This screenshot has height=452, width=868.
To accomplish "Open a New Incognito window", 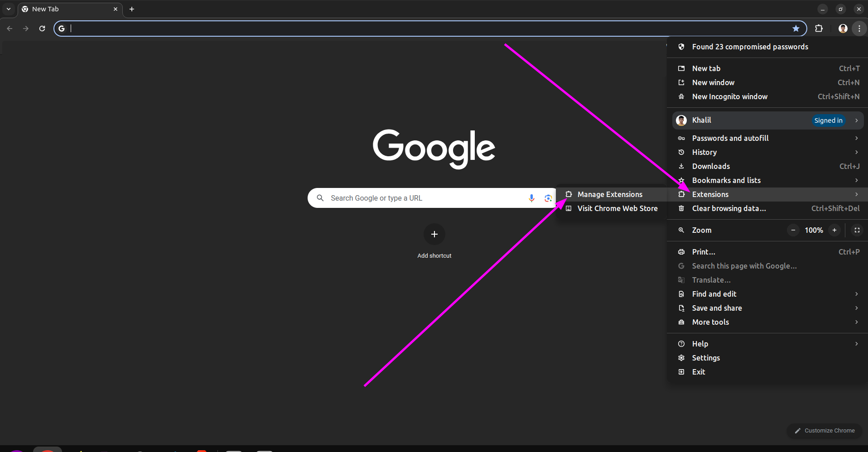I will (767, 96).
